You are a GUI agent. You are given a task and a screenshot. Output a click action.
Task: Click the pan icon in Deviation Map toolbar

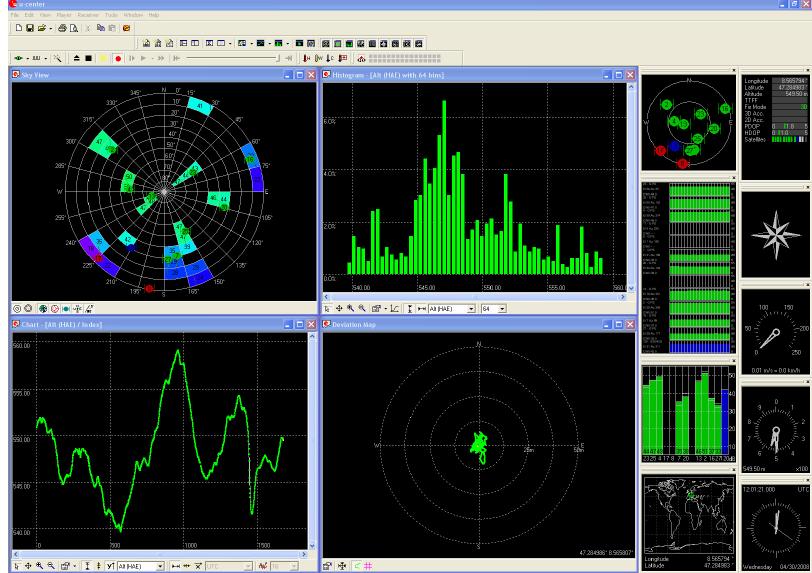(342, 566)
